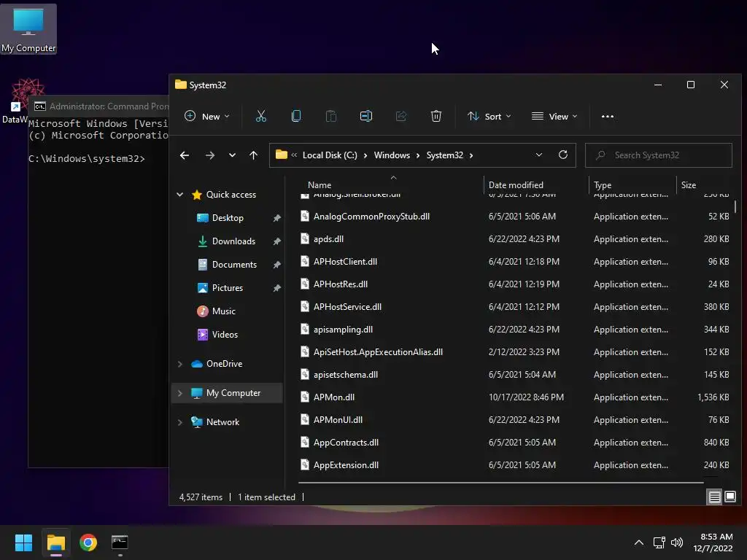Screen dimensions: 747x560
Task: Open the Sort dropdown menu
Action: coord(489,116)
